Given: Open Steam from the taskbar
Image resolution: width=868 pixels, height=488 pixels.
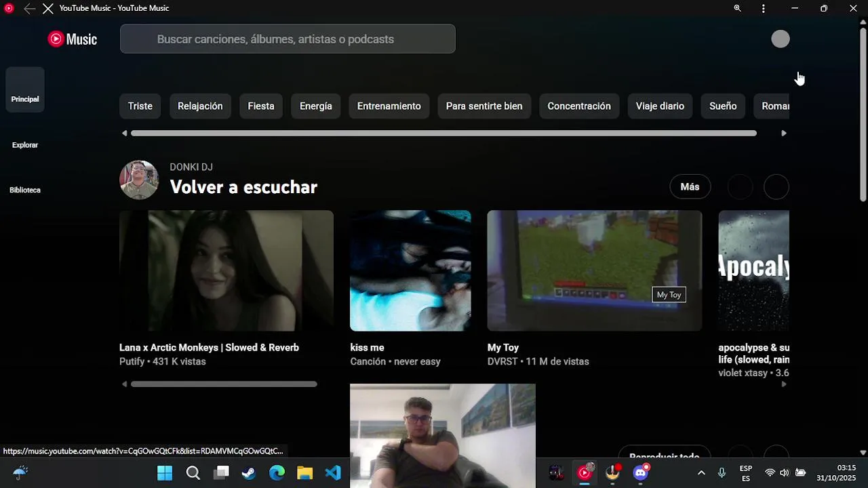Looking at the screenshot, I should tap(249, 473).
